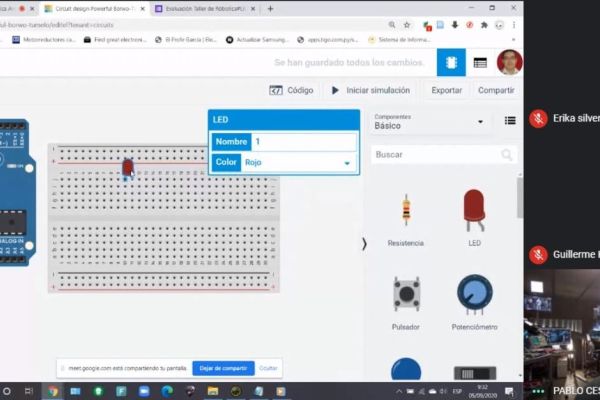This screenshot has width=600, height=400.
Task: Open the Código editor
Action: tap(292, 90)
